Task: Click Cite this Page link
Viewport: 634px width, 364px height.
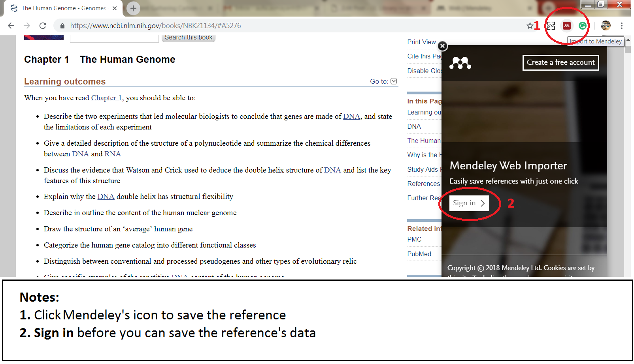Action: (x=424, y=56)
